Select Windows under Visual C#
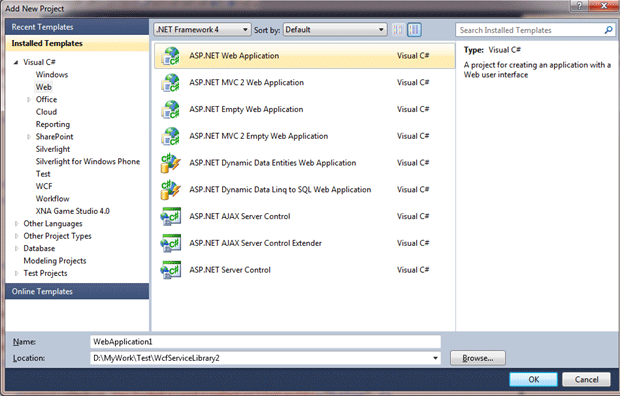The height and width of the screenshot is (398, 620). pyautogui.click(x=52, y=75)
